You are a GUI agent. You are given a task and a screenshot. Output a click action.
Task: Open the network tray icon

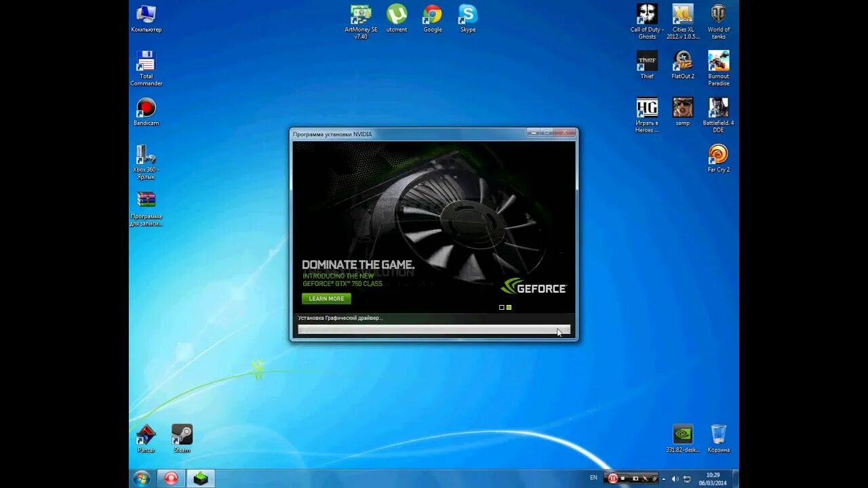click(x=686, y=479)
